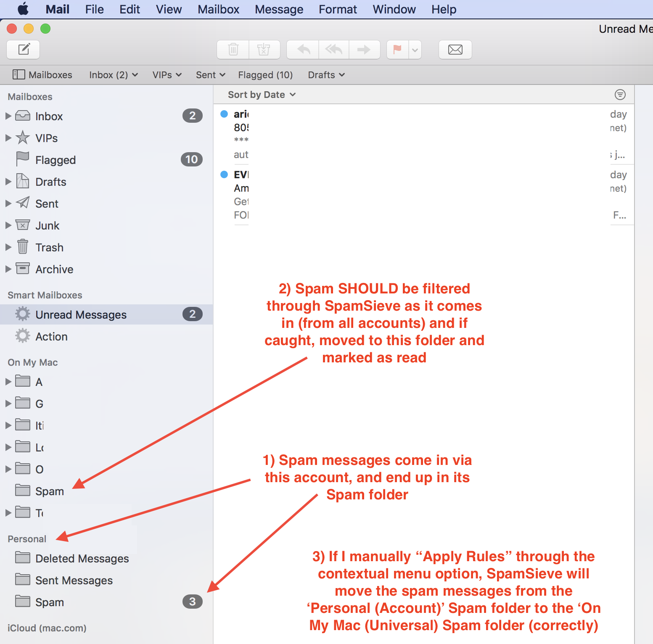Open the O folder under On My Mac
Screen dimensions: 653x644
106,469
